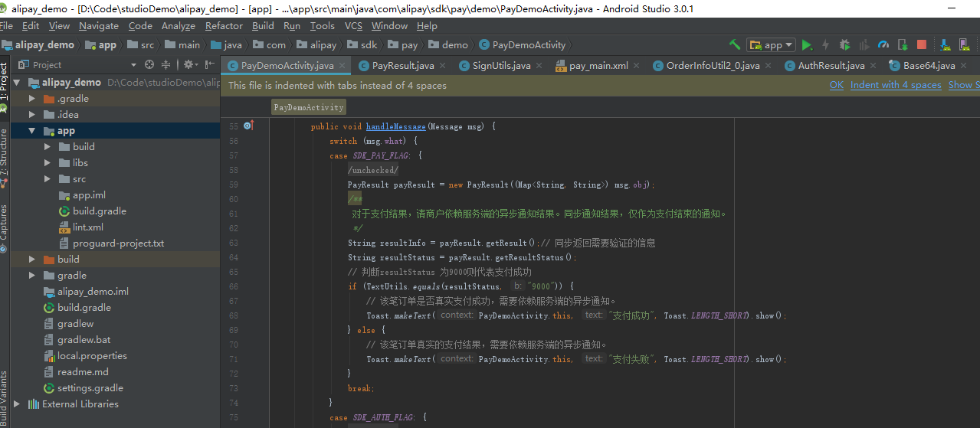
Task: Expand External Libraries node
Action: click(x=17, y=404)
